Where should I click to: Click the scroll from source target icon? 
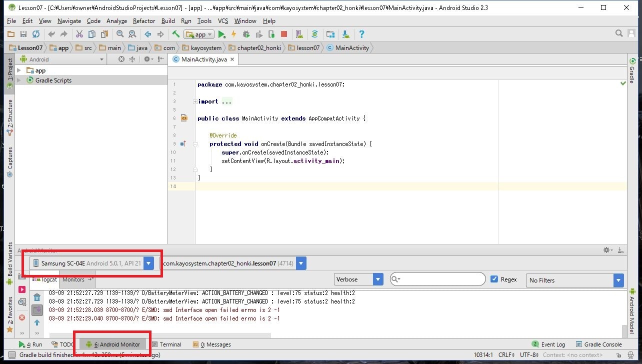(x=121, y=59)
